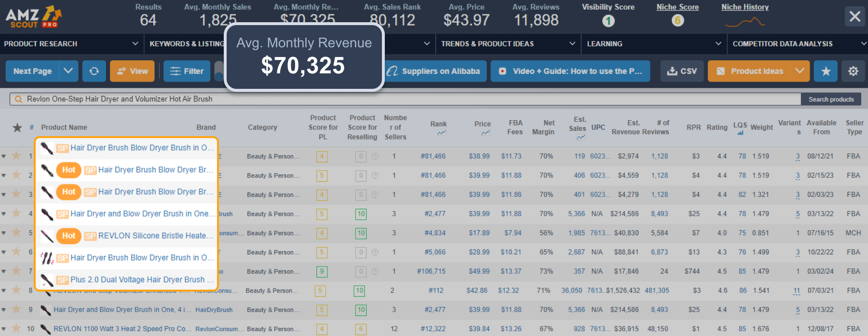Expand row 4 with its triangle
This screenshot has height=336, width=868.
4,214
